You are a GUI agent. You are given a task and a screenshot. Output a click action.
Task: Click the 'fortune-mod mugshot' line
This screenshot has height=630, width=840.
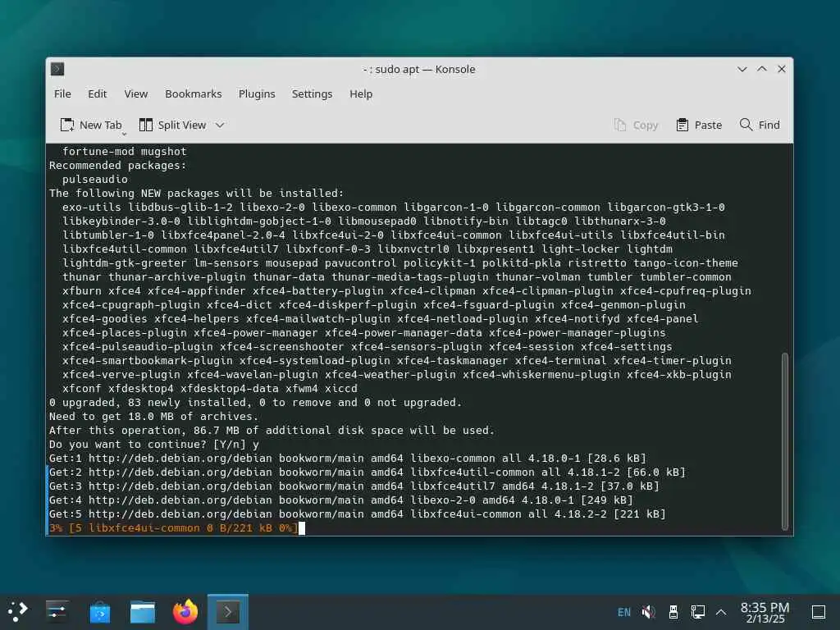[125, 152]
